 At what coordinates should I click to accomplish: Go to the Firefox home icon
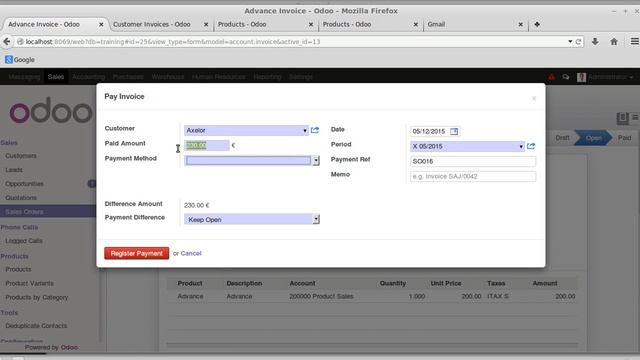point(614,42)
